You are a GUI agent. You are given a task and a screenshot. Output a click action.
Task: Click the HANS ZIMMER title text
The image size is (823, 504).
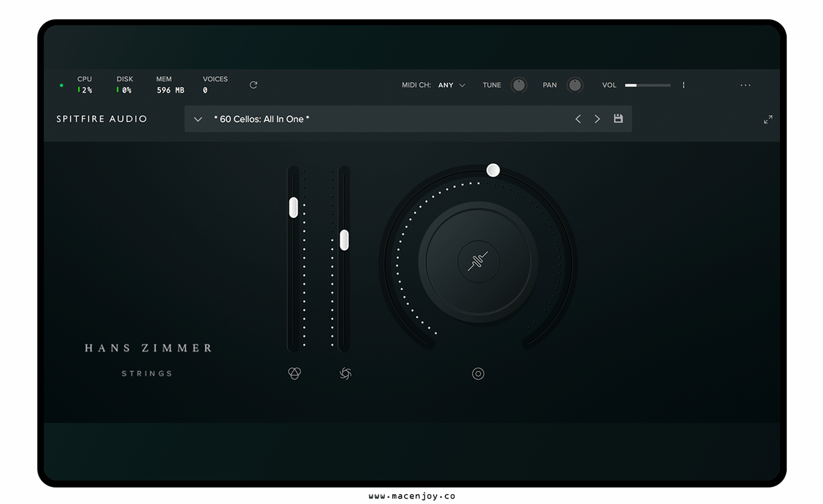pyautogui.click(x=148, y=348)
